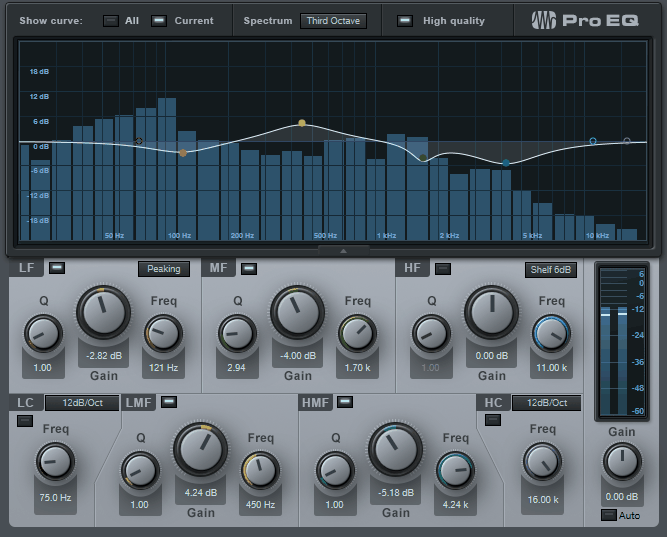Screen dimensions: 667x537
Task: Open the HF Shelf 6dB type dropdown
Action: 550,270
